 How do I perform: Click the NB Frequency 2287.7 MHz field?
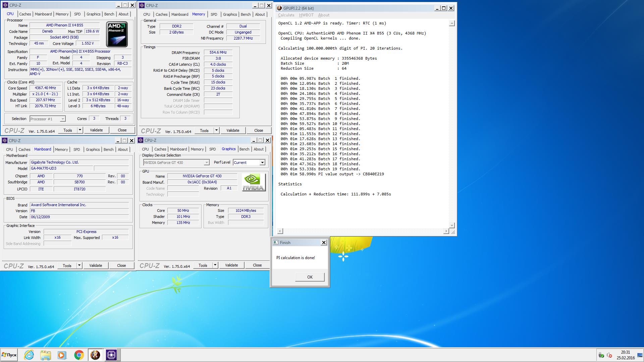click(x=243, y=38)
